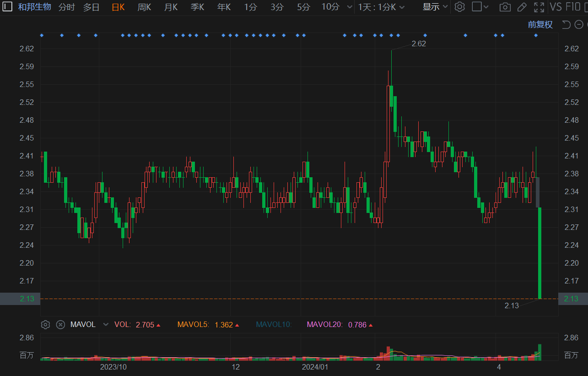This screenshot has height=376, width=588.
Task: Click the 2.41 label on right price axis
Action: [x=572, y=156]
